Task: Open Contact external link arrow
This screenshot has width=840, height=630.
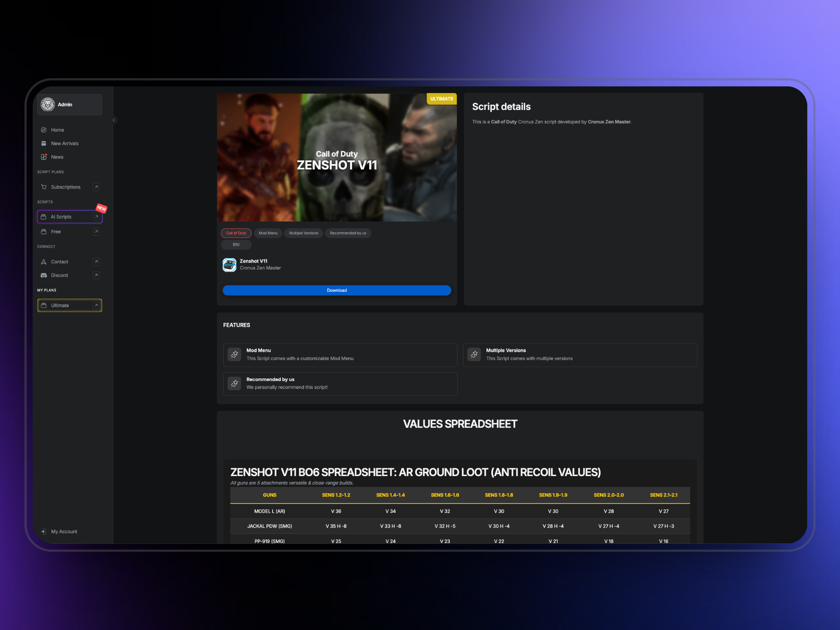Action: pyautogui.click(x=96, y=262)
